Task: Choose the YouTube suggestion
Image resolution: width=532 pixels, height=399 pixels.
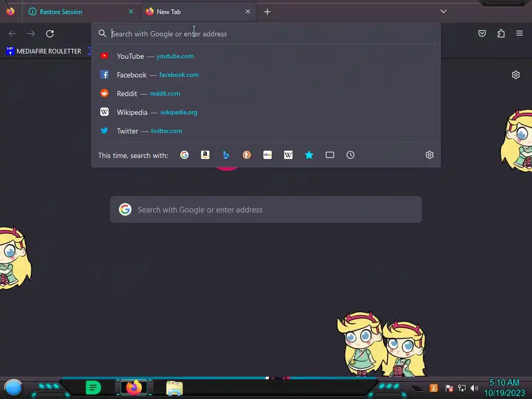Action: 266,56
